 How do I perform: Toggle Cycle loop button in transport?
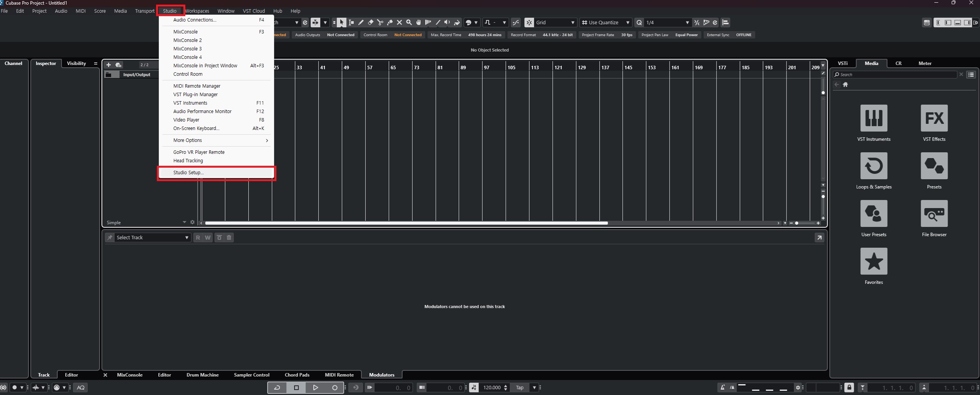point(277,388)
